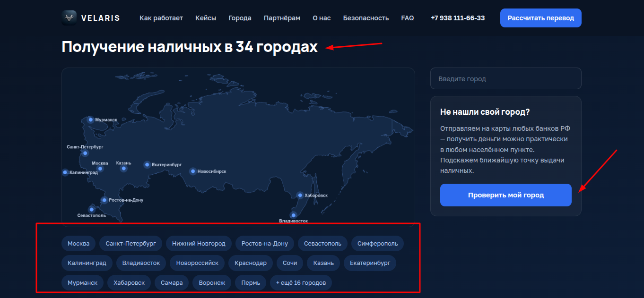The height and width of the screenshot is (298, 644).
Task: Choose the Симферополь city chip
Action: [377, 244]
